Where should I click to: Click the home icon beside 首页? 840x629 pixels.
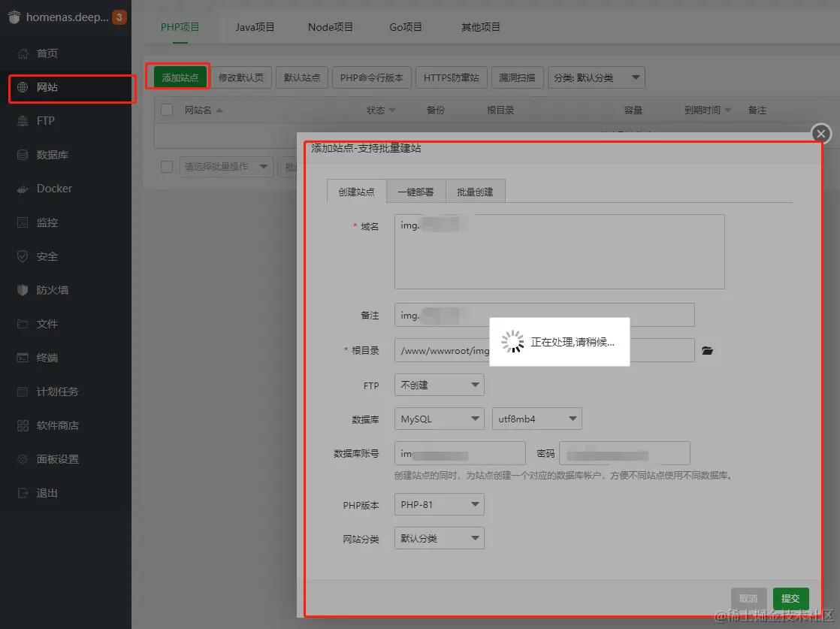click(23, 53)
